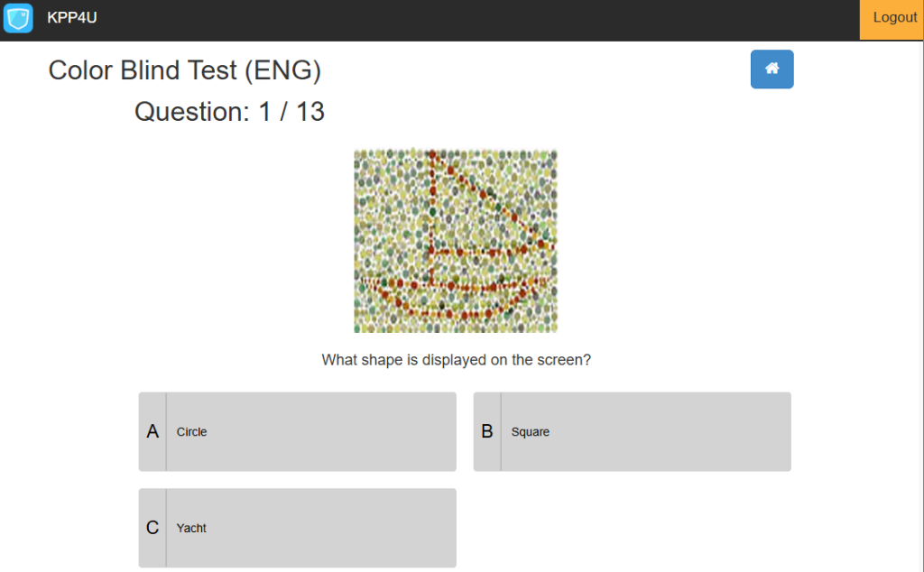Viewport: 924px width, 572px height.
Task: Click the letter B label on the Square option
Action: click(x=486, y=431)
